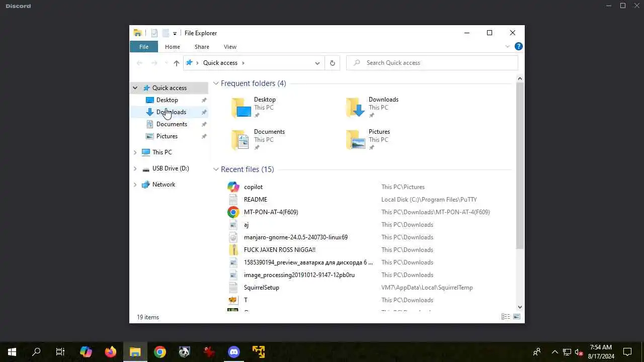The width and height of the screenshot is (644, 362).
Task: Switch to Large icons view layout icon
Action: (x=516, y=317)
